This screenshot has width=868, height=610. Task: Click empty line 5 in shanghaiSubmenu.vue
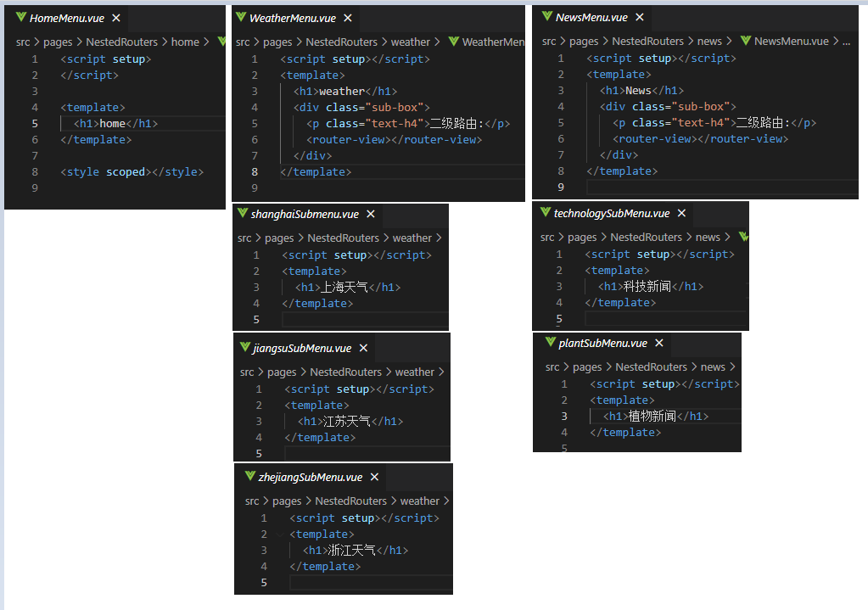pyautogui.click(x=365, y=319)
